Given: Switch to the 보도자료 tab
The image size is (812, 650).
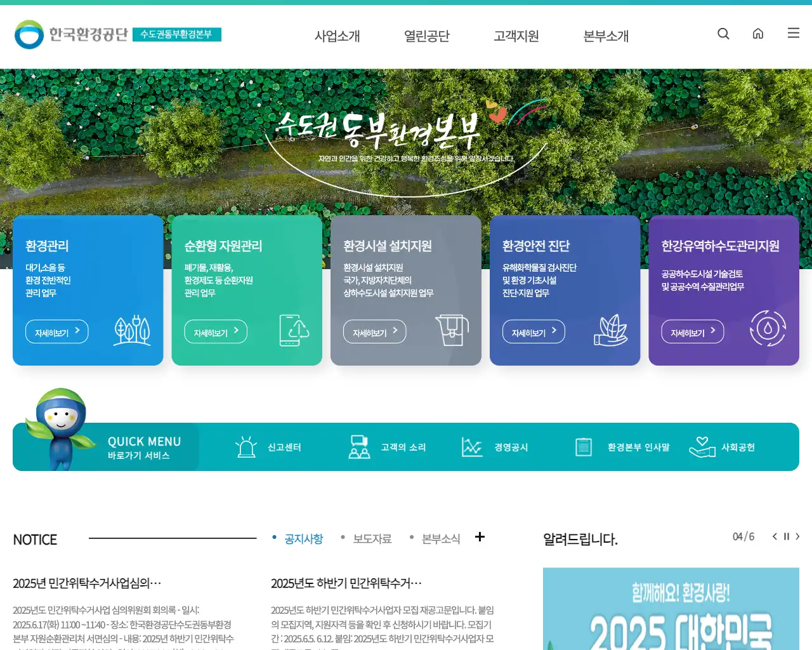Looking at the screenshot, I should 372,538.
